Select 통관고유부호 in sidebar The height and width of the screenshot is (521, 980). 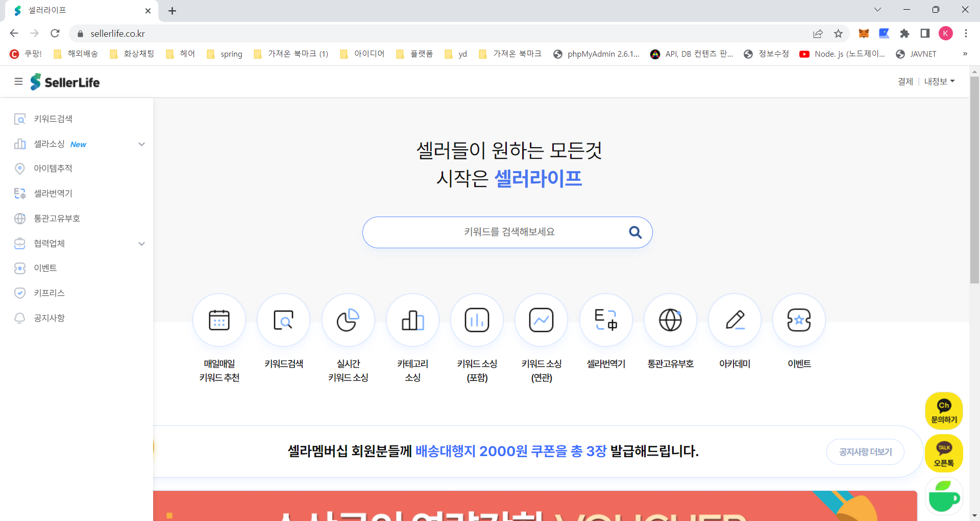pyautogui.click(x=57, y=219)
